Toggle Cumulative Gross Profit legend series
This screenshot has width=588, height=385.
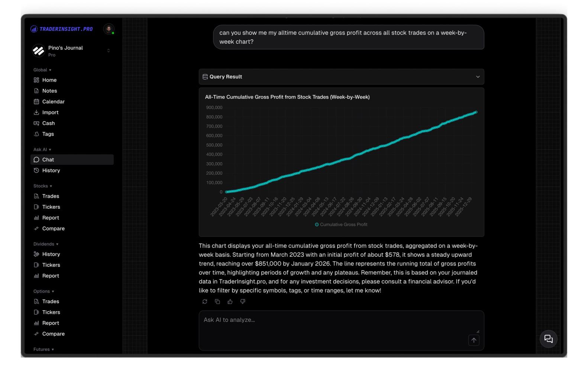341,224
